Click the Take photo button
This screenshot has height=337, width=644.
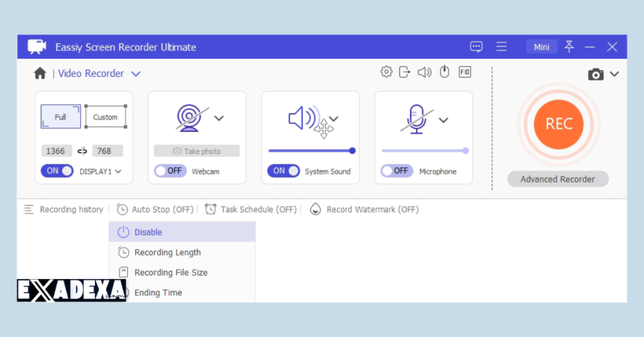click(197, 151)
